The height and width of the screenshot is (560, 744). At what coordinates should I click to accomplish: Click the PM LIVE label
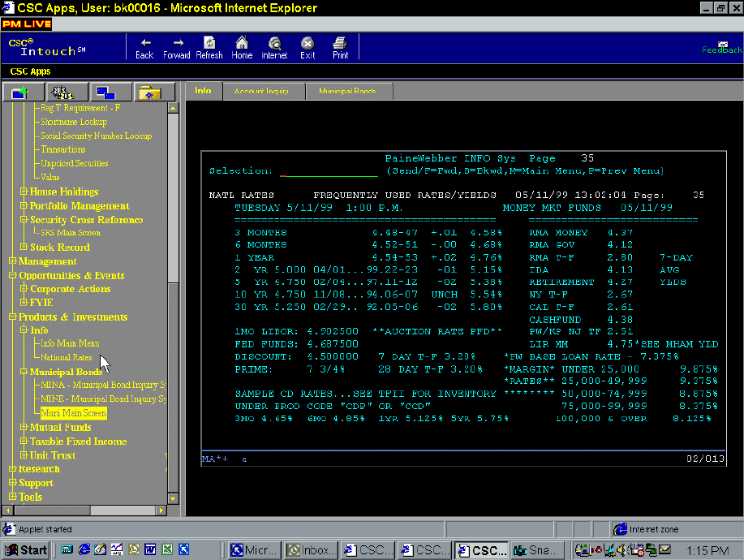(x=27, y=24)
